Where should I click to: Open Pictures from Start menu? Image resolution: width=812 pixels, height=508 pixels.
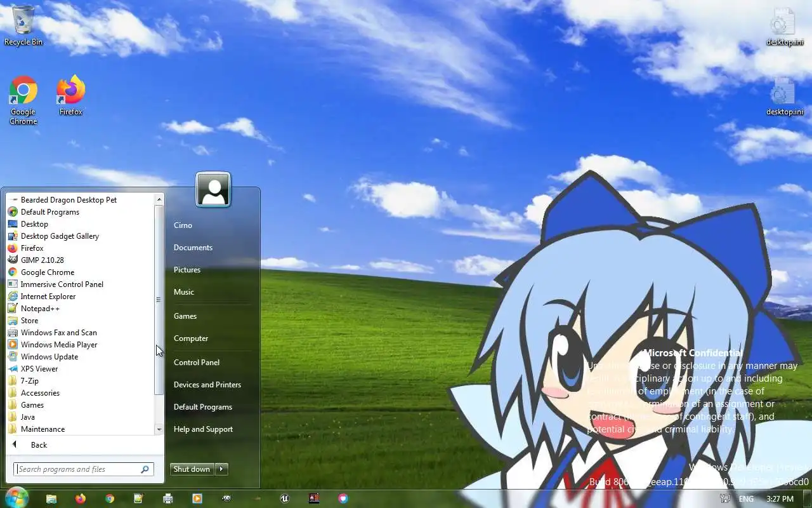[211, 270]
